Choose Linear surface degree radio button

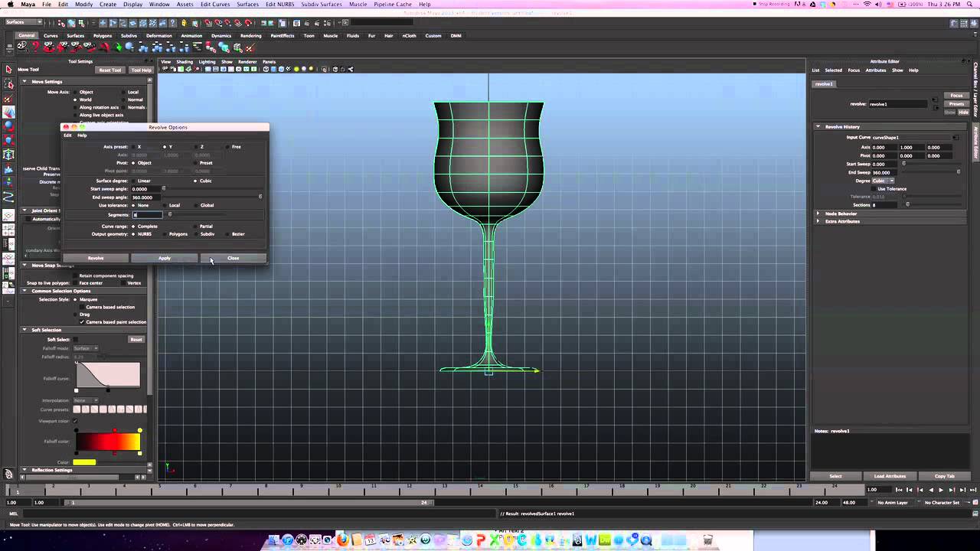pyautogui.click(x=133, y=181)
